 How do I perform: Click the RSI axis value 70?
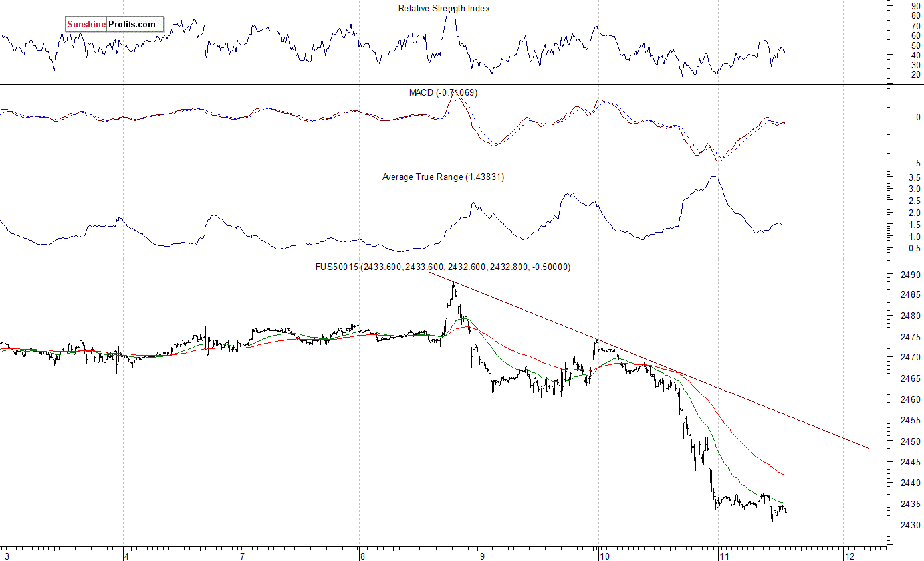916,25
